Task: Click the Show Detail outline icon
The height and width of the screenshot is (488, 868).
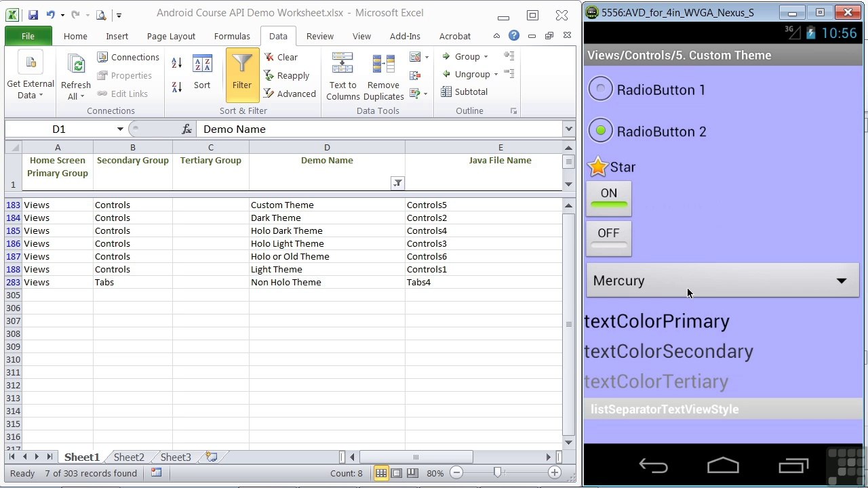Action: tap(509, 56)
